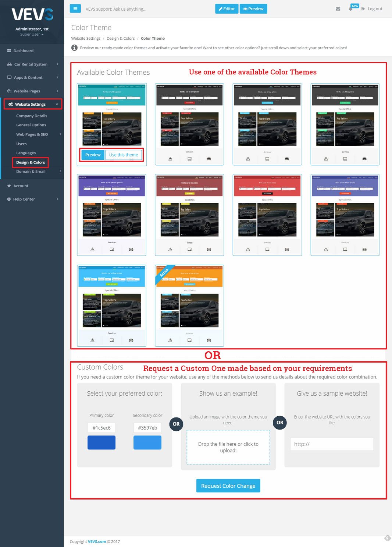The height and width of the screenshot is (547, 392).
Task: Pick the primary color blue swatch
Action: pos(101,442)
